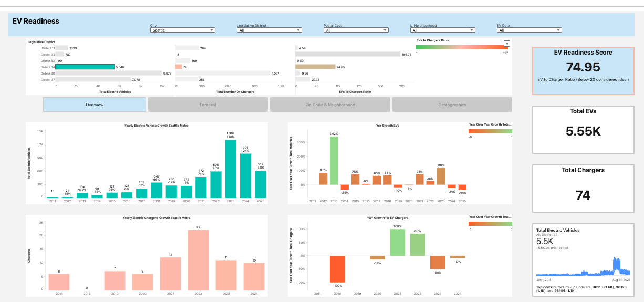The width and height of the screenshot is (644, 302).
Task: Click the 2024 bar with 995 electric vehicles
Action: (245, 175)
